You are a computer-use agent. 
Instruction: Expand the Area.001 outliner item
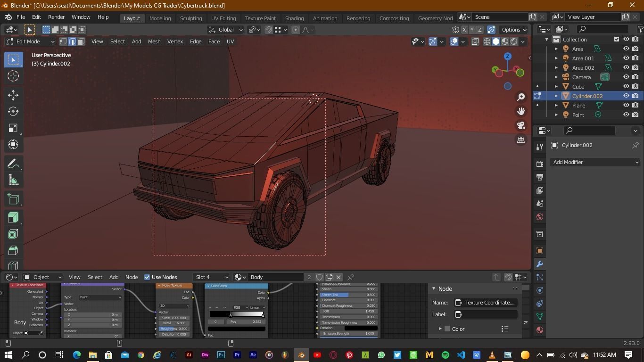click(556, 58)
